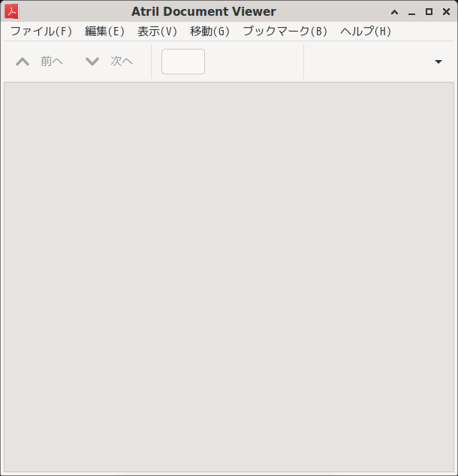Click the Atril PDF application icon

[x=11, y=11]
